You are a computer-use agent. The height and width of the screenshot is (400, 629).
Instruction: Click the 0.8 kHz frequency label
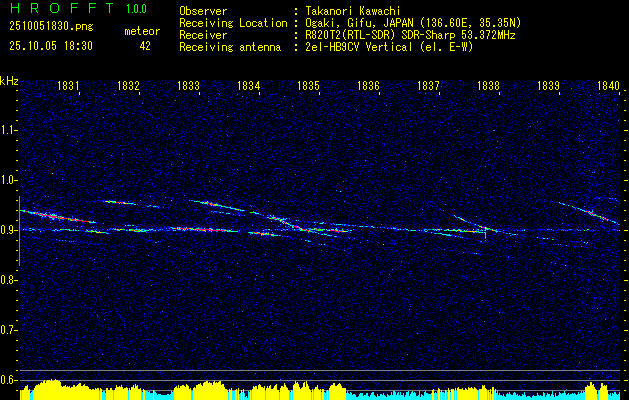(x=8, y=280)
